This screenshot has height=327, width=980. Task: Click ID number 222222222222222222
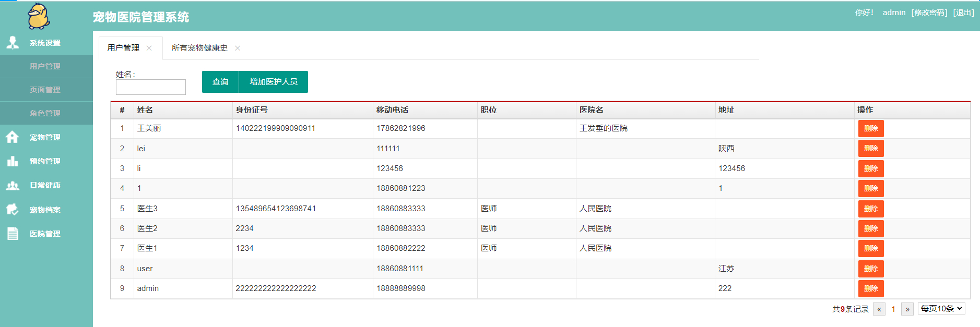(276, 288)
